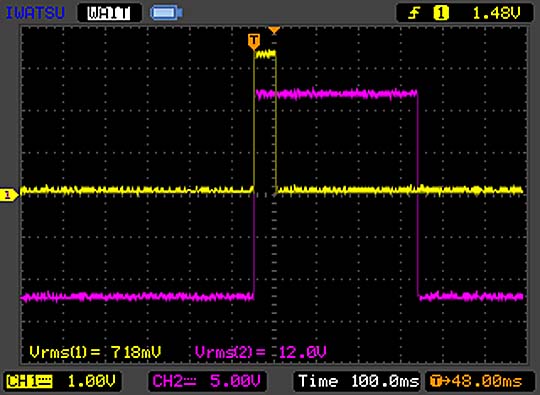Image resolution: width=540 pixels, height=395 pixels.
Task: Click the rising edge trigger slope icon
Action: (414, 13)
